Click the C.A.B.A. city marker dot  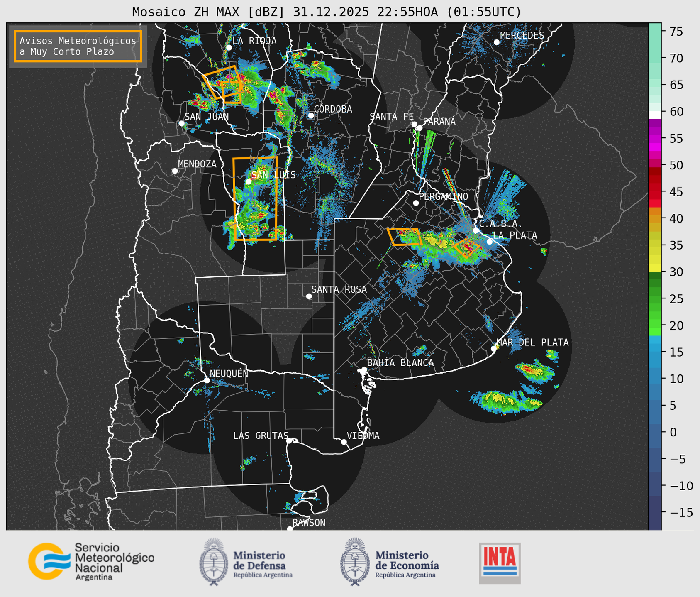tap(476, 230)
